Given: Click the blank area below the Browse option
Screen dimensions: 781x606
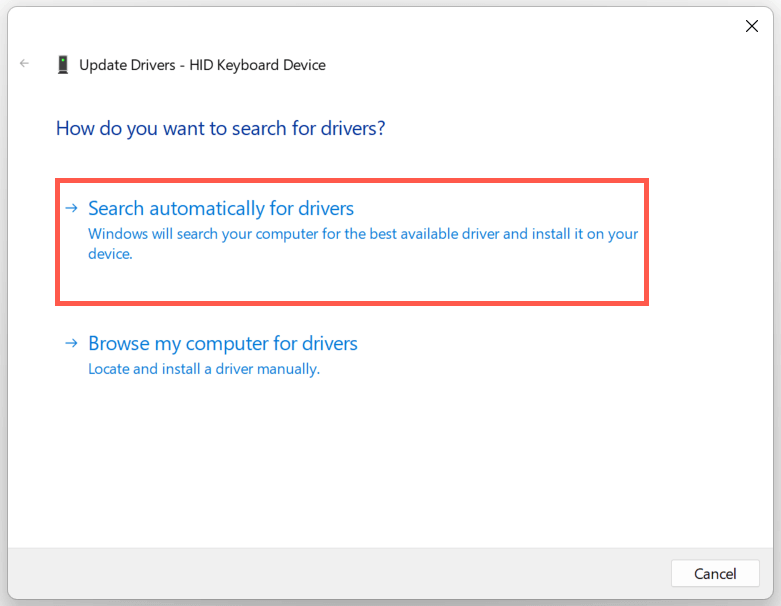Looking at the screenshot, I should click(390, 460).
